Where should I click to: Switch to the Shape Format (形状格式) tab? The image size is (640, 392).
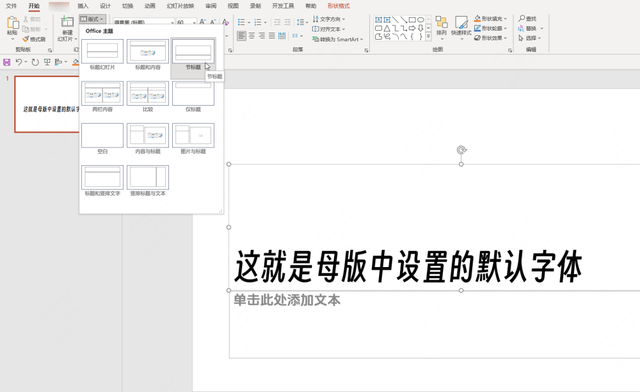click(338, 6)
